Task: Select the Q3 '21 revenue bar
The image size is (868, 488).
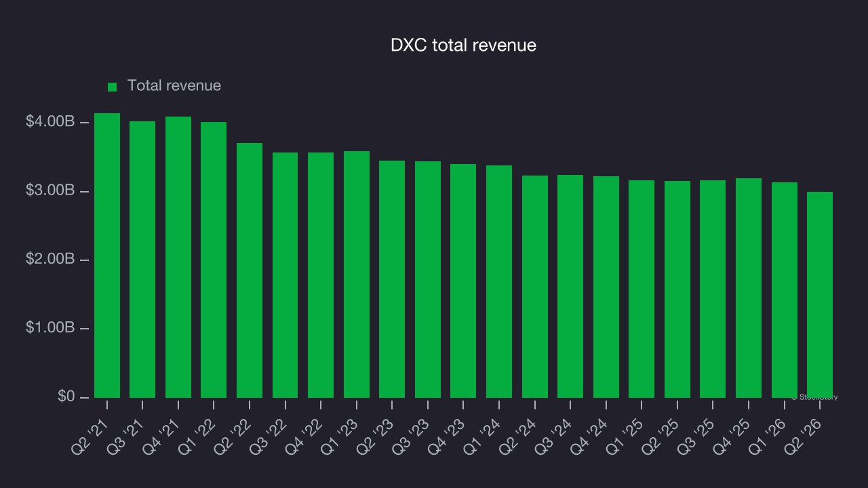Action: pos(142,260)
